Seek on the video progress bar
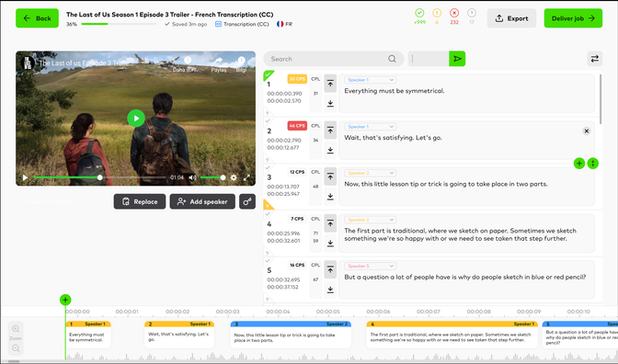The height and width of the screenshot is (364, 618). coord(100,177)
